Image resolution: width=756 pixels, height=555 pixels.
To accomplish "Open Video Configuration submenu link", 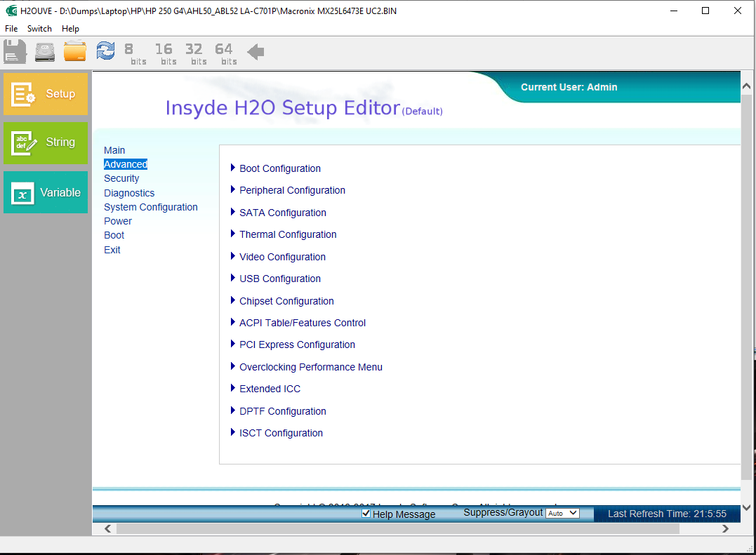I will pyautogui.click(x=283, y=257).
